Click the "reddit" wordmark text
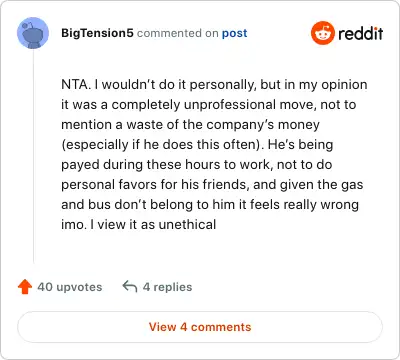This screenshot has height=360, width=400. coord(361,33)
